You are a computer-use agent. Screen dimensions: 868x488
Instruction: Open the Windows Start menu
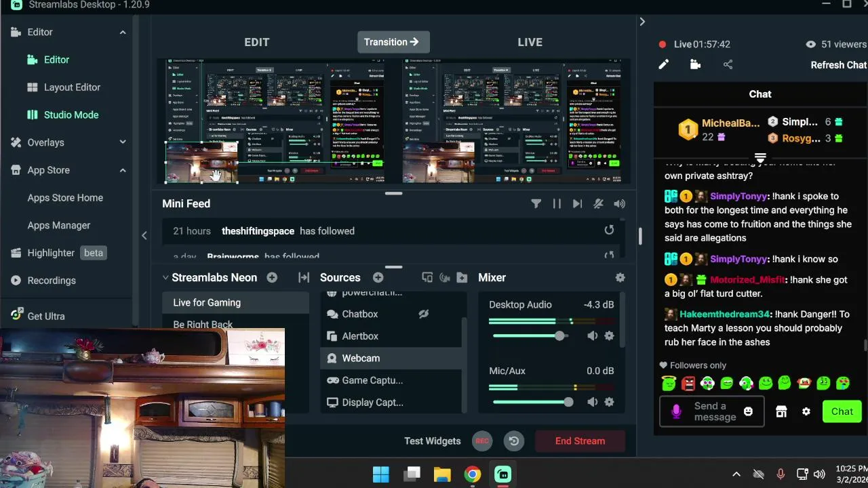click(x=381, y=474)
